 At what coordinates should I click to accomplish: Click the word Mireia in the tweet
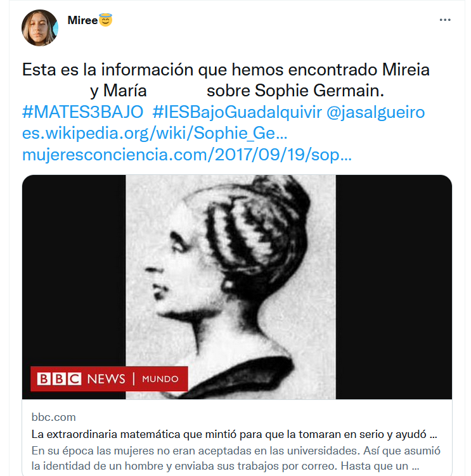(x=406, y=70)
